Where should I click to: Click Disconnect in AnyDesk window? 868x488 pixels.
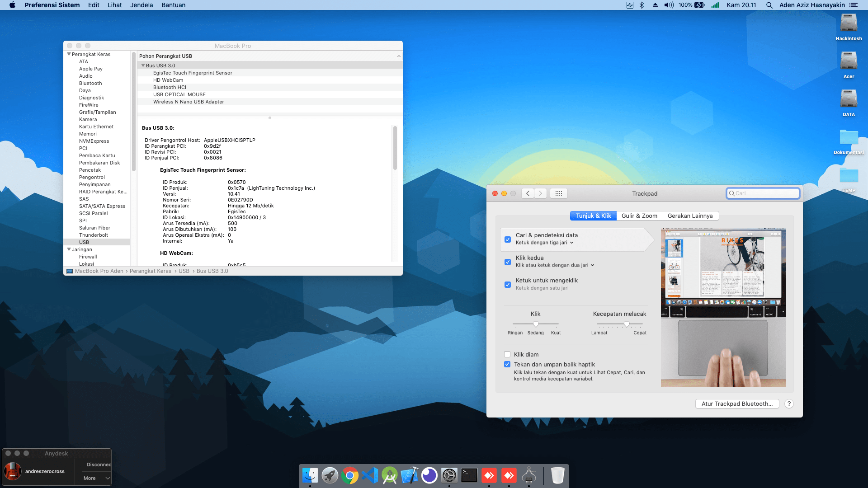click(x=99, y=465)
